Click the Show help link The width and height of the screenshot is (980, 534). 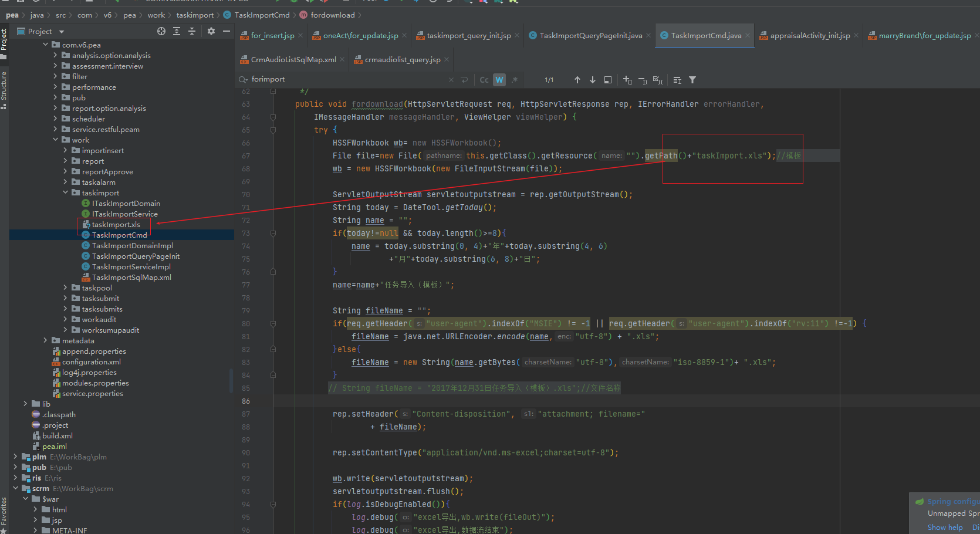[x=945, y=527]
